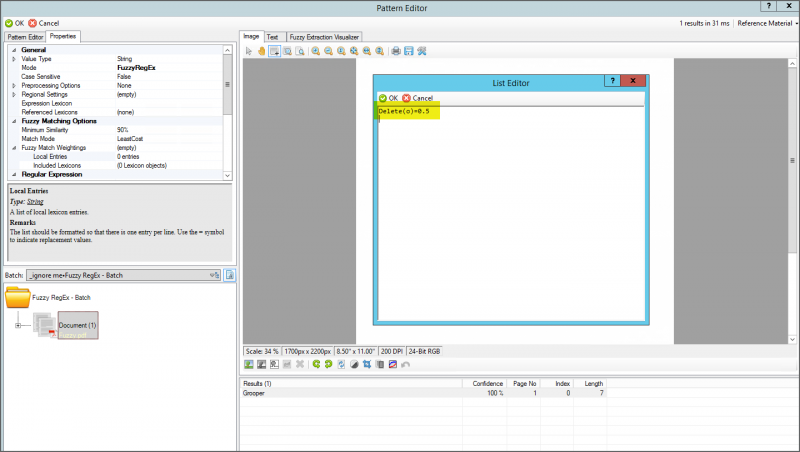Expand the Document (1) tree node

coord(18,325)
